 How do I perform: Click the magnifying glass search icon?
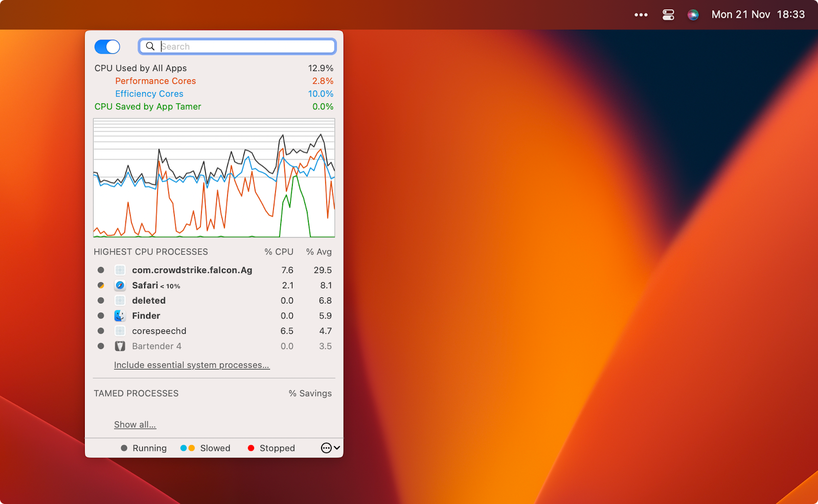[150, 47]
